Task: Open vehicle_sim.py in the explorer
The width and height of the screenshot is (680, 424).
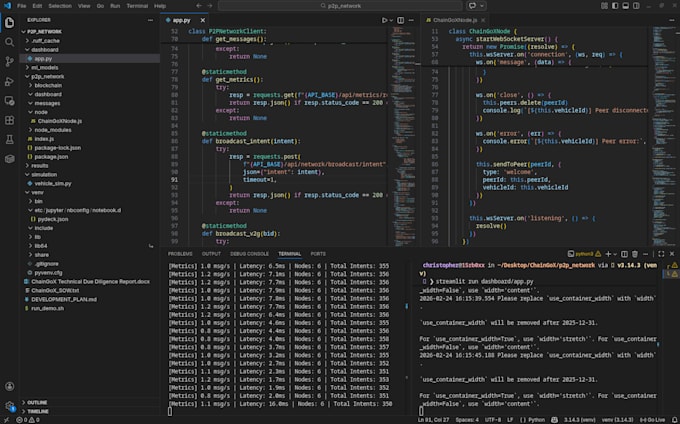Action: 53,184
